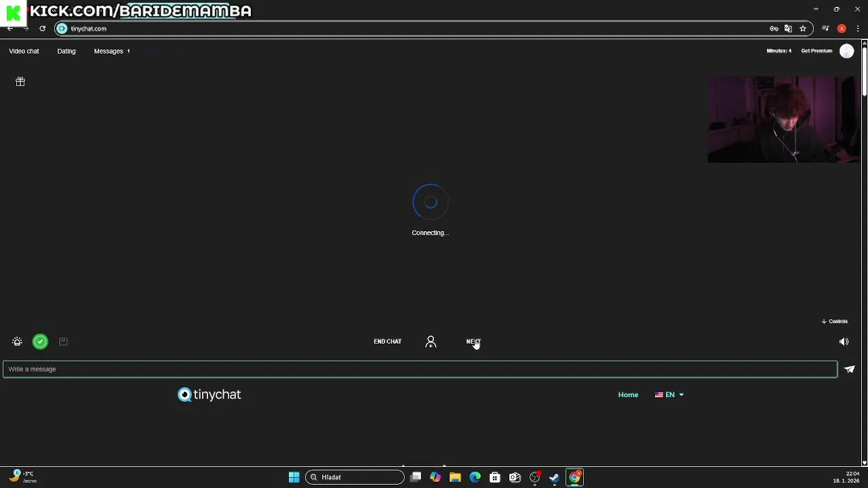The image size is (868, 488).
Task: Open the gift box icon
Action: pyautogui.click(x=20, y=81)
